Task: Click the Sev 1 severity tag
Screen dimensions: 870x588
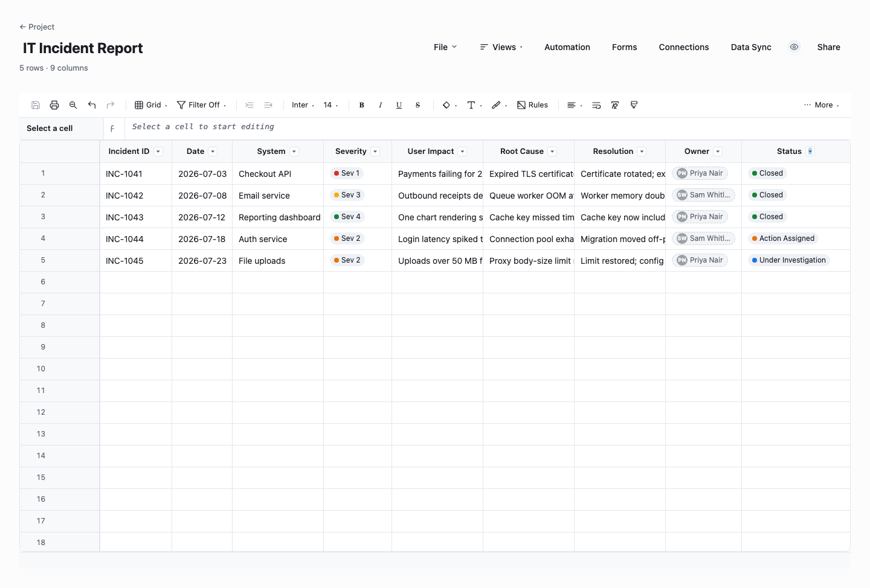Action: [347, 173]
